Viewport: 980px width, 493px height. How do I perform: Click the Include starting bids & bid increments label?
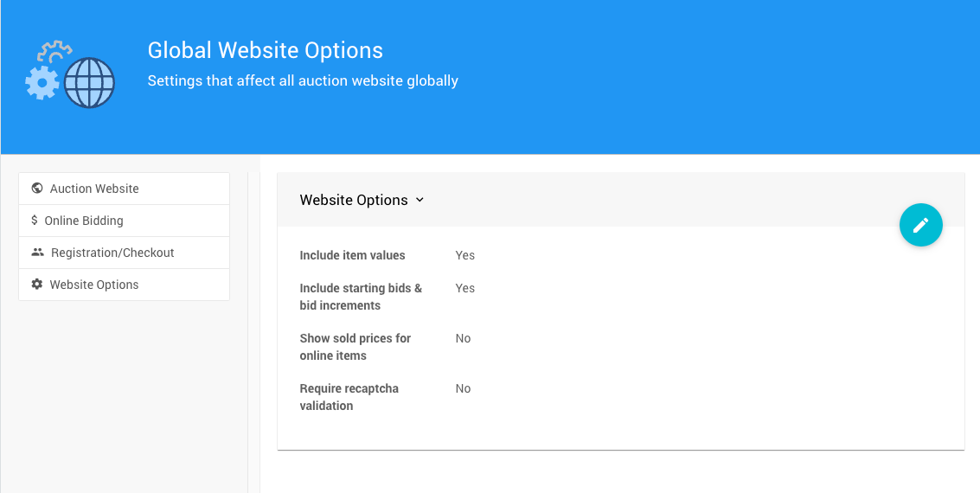click(x=361, y=297)
